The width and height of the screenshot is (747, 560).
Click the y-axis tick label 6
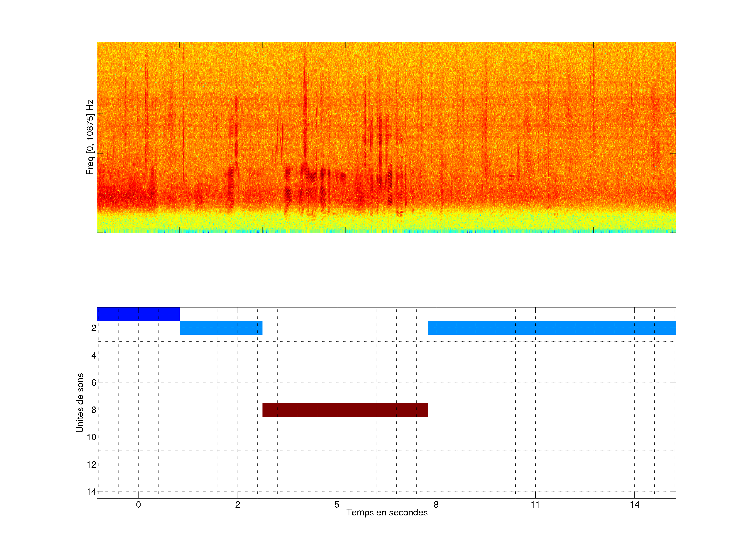pos(94,382)
